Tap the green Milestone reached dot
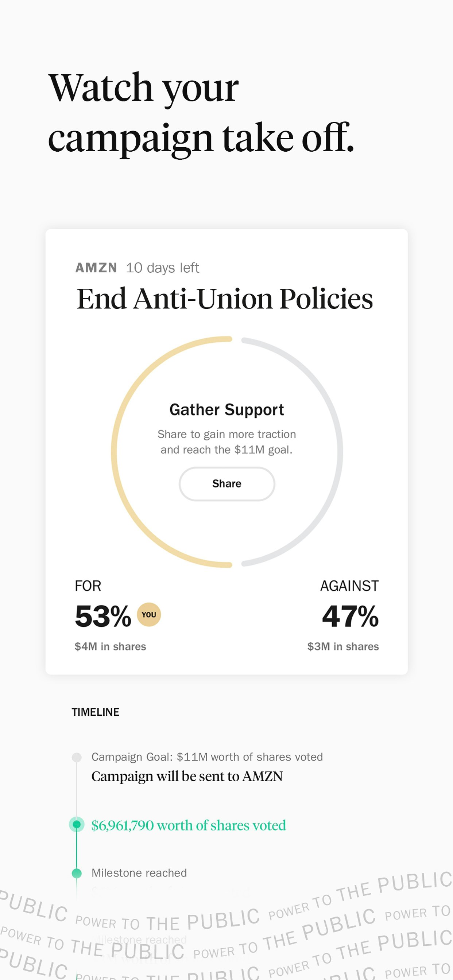 [x=77, y=873]
